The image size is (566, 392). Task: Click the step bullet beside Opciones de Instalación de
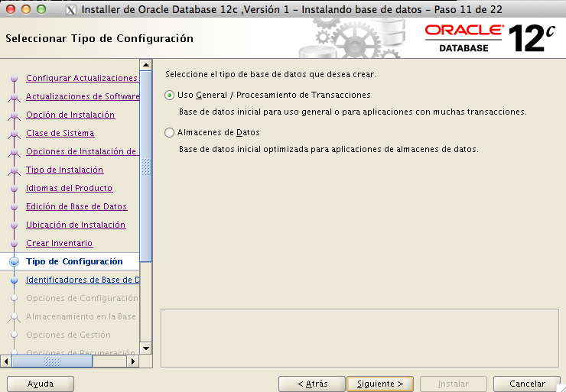coord(14,152)
